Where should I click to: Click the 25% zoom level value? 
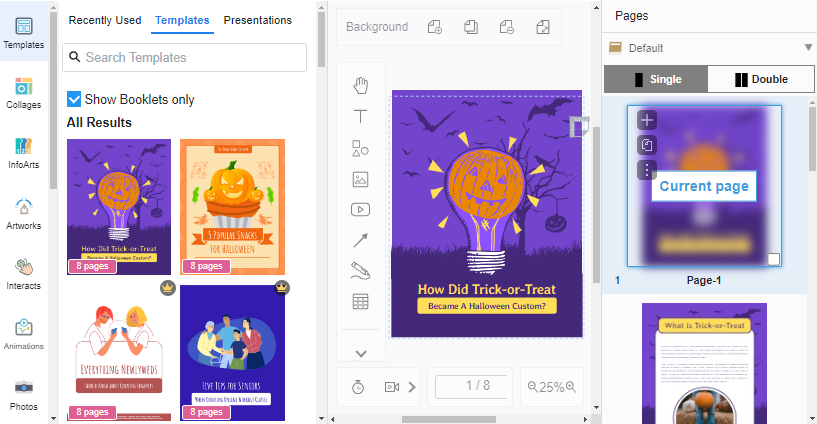pyautogui.click(x=551, y=387)
